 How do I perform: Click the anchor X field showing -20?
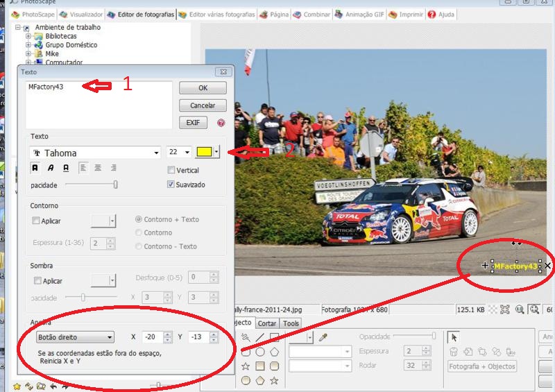153,336
